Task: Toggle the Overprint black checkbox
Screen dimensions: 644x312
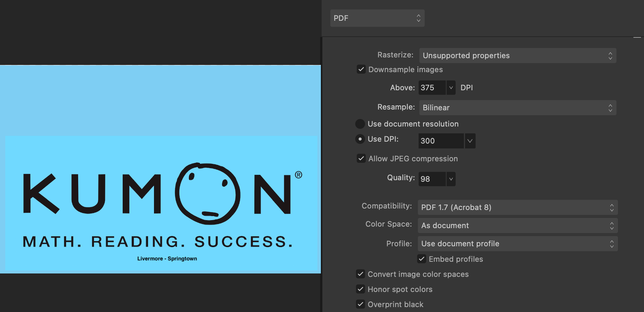Action: [361, 304]
